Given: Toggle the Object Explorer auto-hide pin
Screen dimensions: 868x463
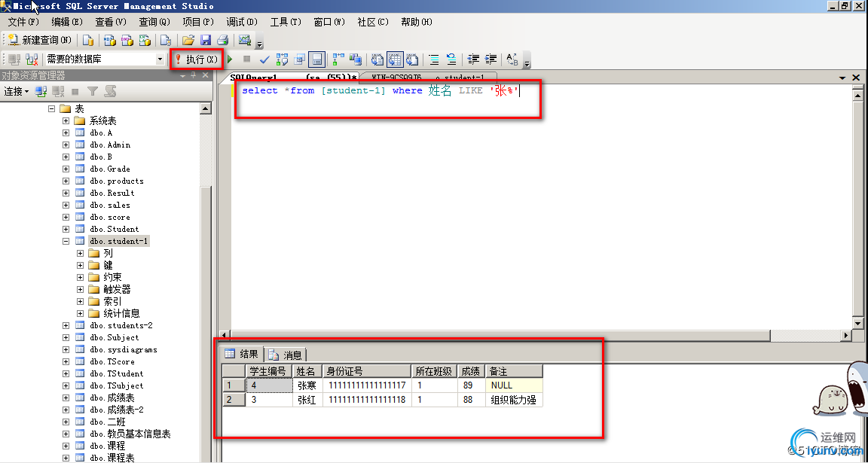Looking at the screenshot, I should [193, 75].
